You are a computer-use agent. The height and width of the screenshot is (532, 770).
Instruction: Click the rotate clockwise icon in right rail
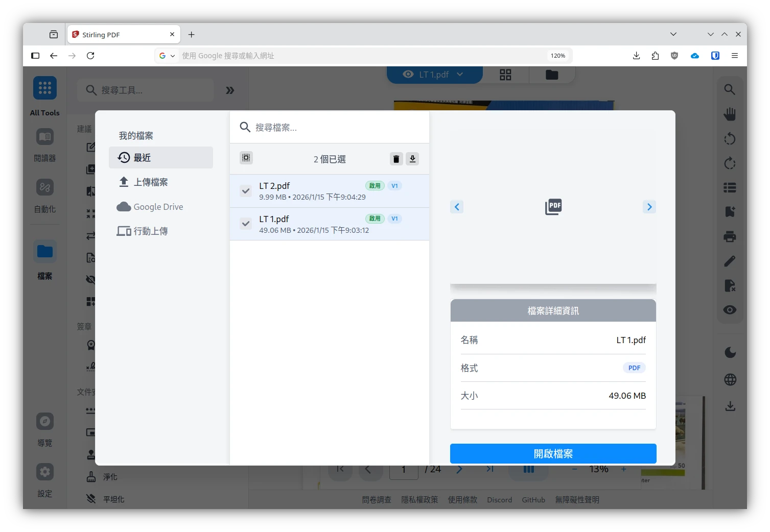(x=730, y=163)
